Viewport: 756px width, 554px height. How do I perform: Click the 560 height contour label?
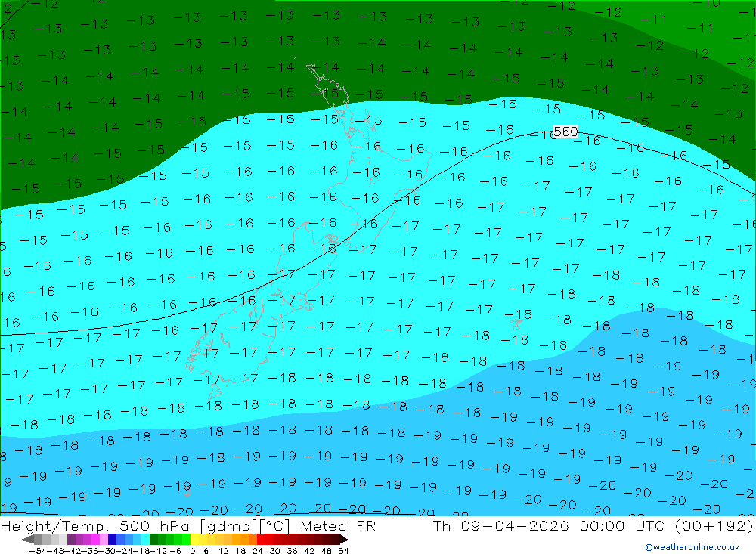click(565, 132)
